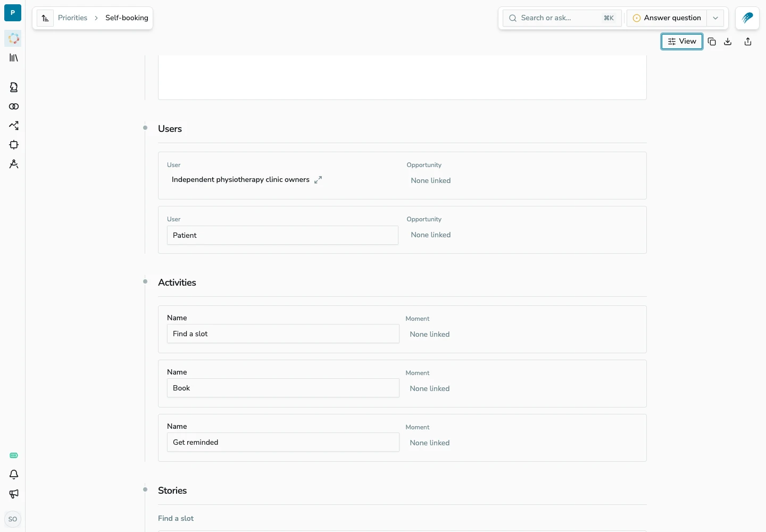Click the Self-booking breadcrumb
The height and width of the screenshot is (532, 766).
point(127,18)
